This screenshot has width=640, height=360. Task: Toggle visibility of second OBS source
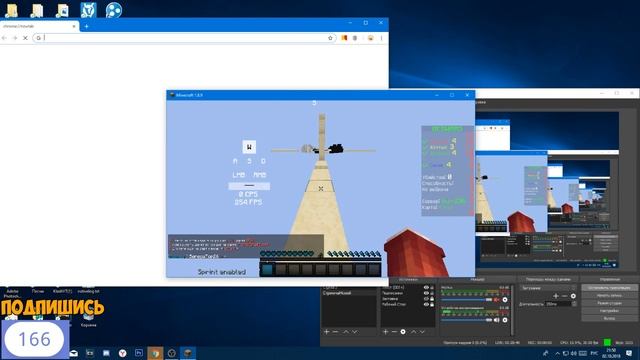[x=426, y=293]
